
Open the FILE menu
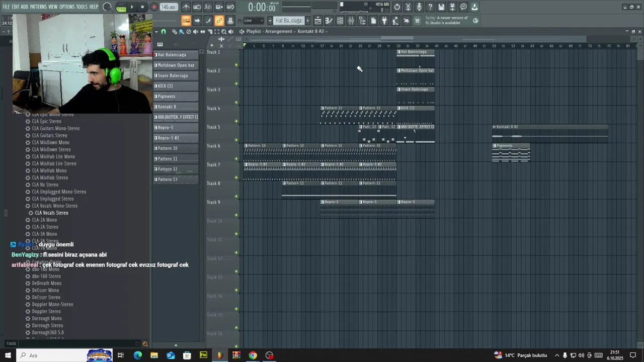coord(7,7)
